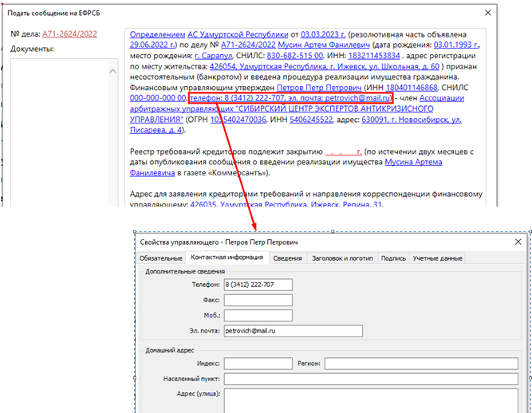Click the ИНН 183211453834 link
This screenshot has height=413, width=532.
374,56
